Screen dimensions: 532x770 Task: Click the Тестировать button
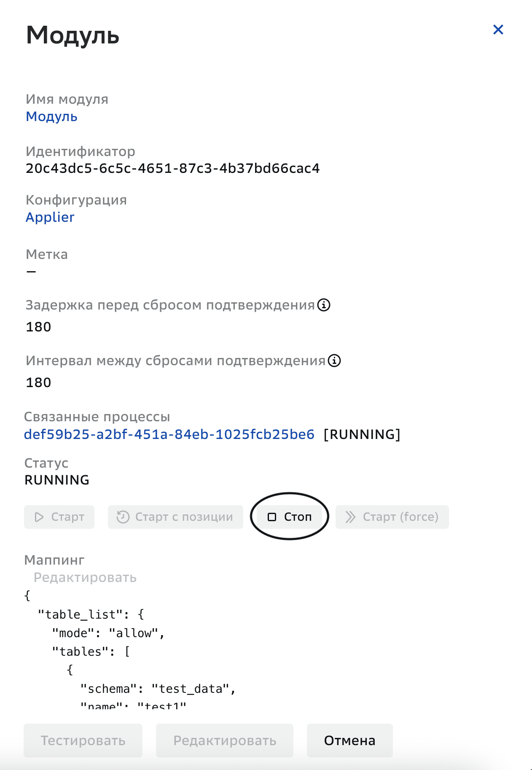click(x=83, y=740)
